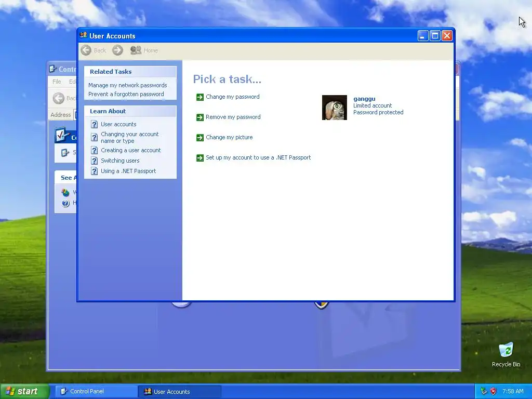Learn about Using a .NET Passport
The image size is (532, 399).
(x=128, y=171)
